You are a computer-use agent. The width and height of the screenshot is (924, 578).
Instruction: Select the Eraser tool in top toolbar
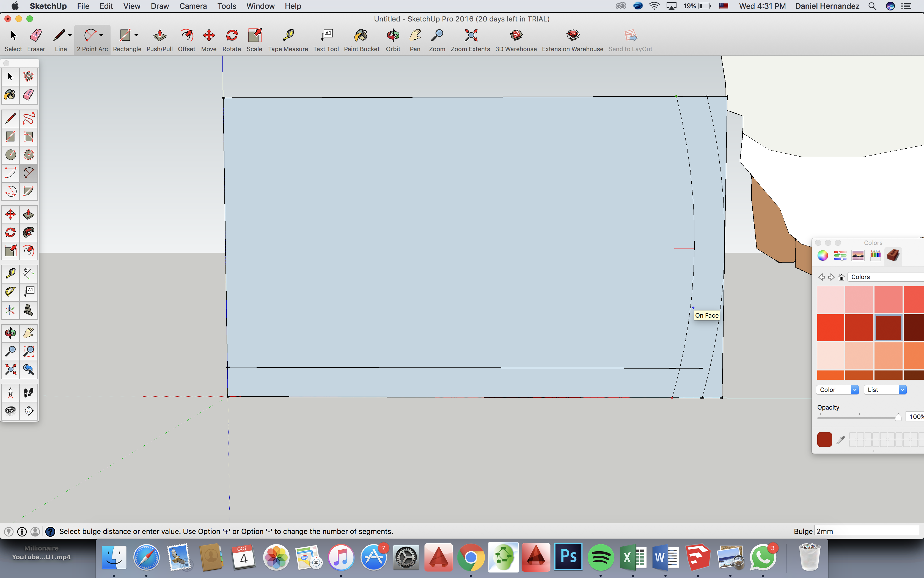coord(36,40)
